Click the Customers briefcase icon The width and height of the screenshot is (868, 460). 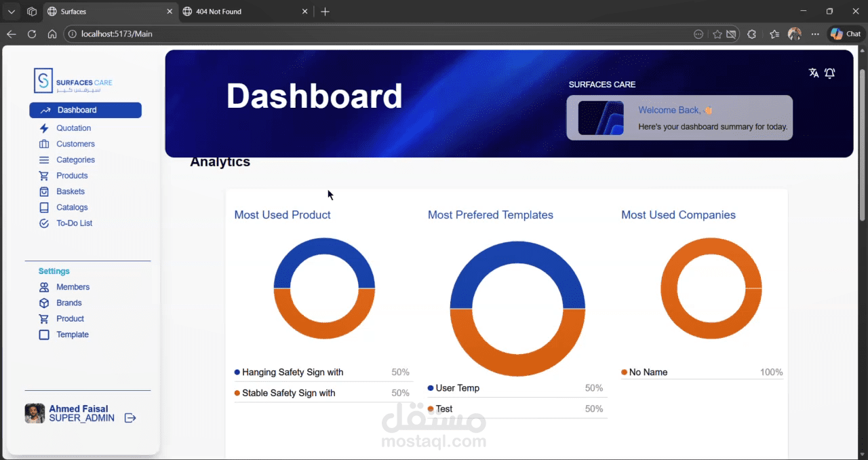click(x=44, y=144)
